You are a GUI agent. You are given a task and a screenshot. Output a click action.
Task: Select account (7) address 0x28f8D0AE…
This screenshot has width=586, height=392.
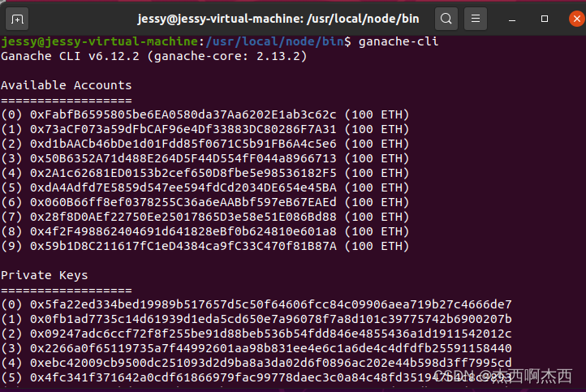point(183,217)
